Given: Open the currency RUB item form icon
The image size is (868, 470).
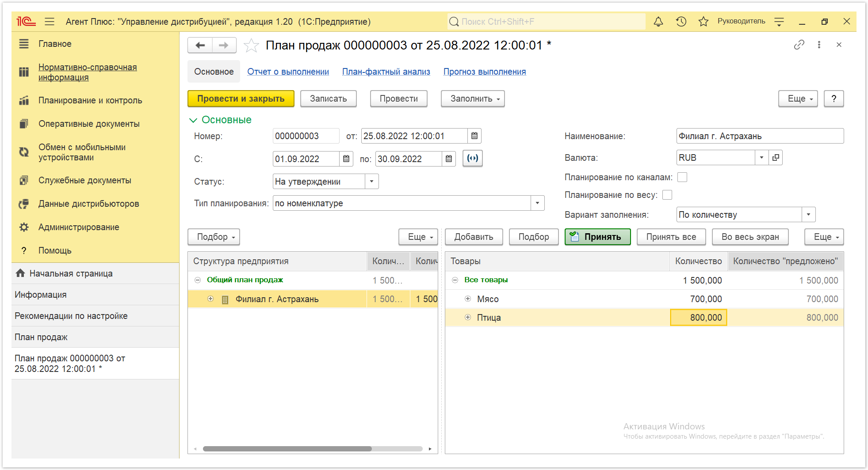Looking at the screenshot, I should (776, 158).
